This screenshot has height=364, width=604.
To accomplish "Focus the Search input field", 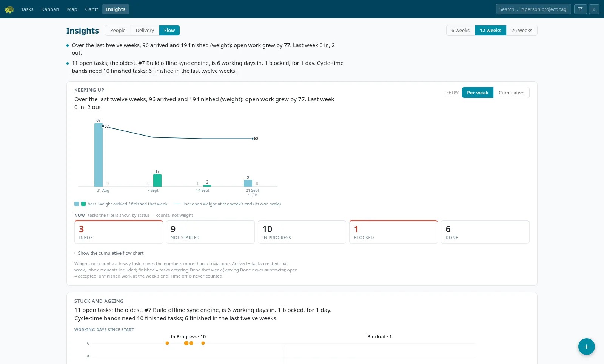I will [533, 9].
